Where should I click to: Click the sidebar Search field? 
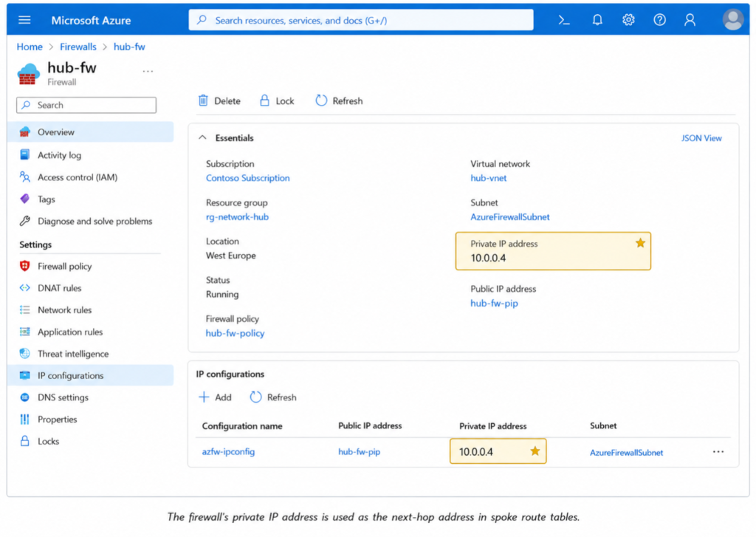pos(86,105)
